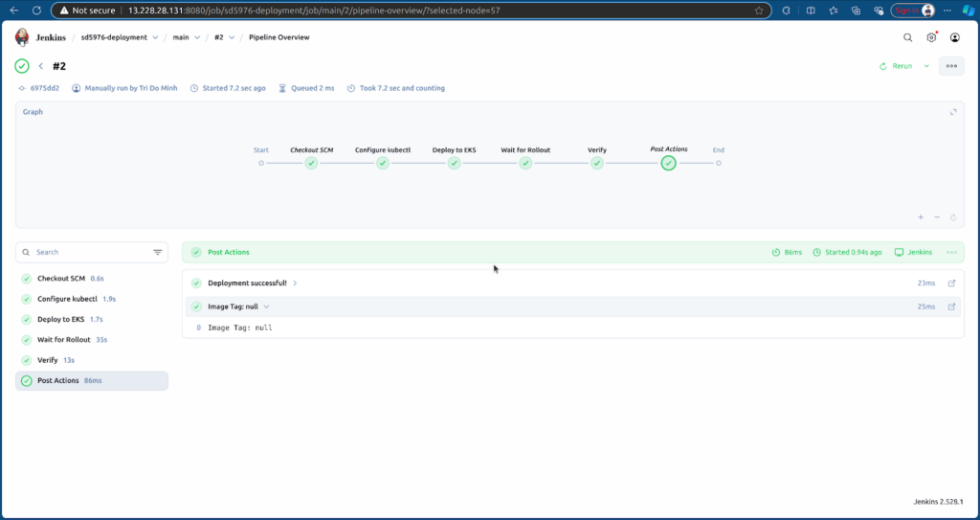Screen dimensions: 980x520
Task: Select Wait for Rollout stage in sidebar
Action: [x=64, y=339]
